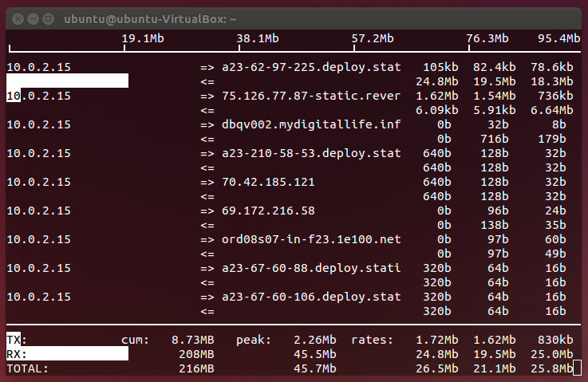Click the 6.64Mb rate value

551,111
